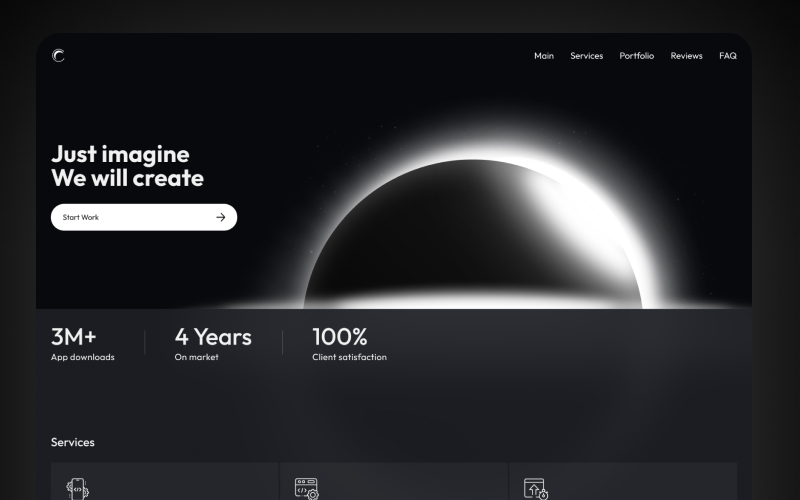This screenshot has height=500, width=800.
Task: Select the mobile app development icon
Action: [x=78, y=489]
